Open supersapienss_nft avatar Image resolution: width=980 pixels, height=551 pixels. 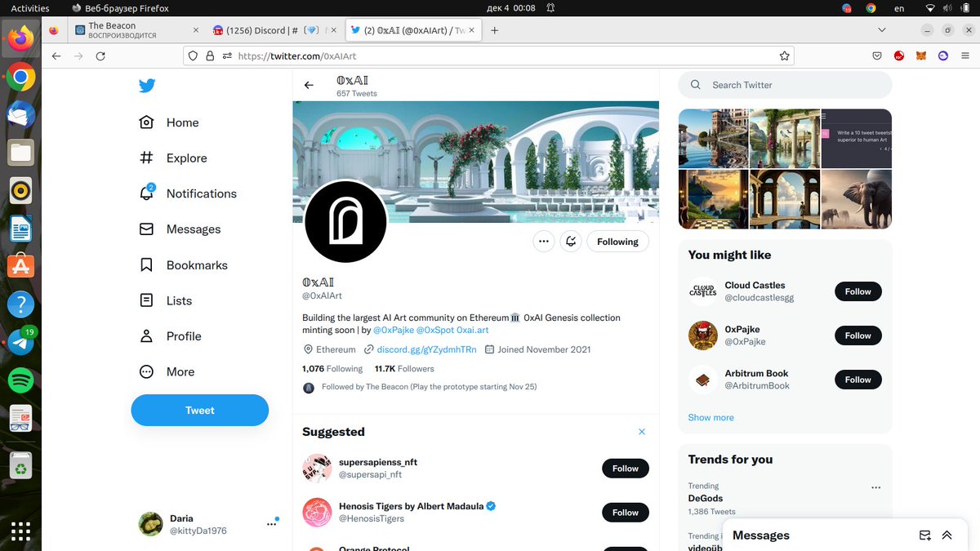[317, 469]
